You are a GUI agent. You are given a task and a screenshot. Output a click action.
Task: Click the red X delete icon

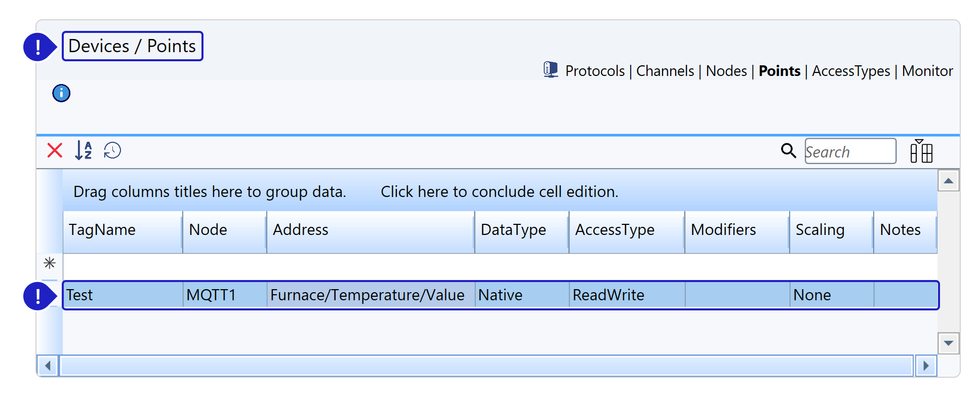tap(55, 150)
